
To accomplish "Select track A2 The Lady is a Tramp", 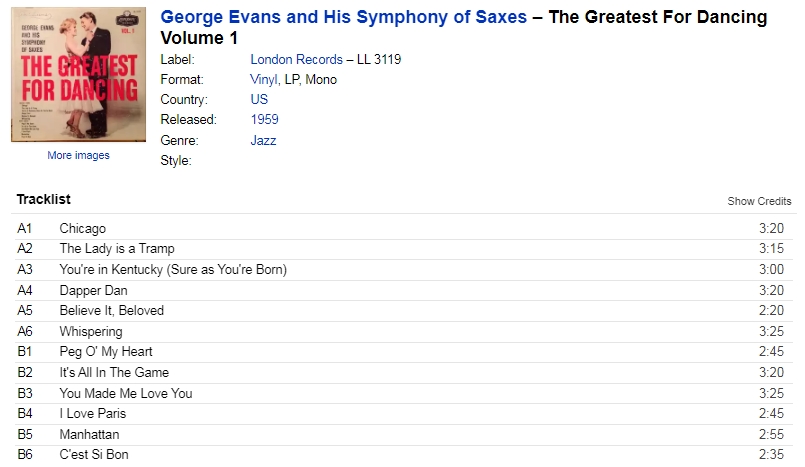I will pos(402,249).
